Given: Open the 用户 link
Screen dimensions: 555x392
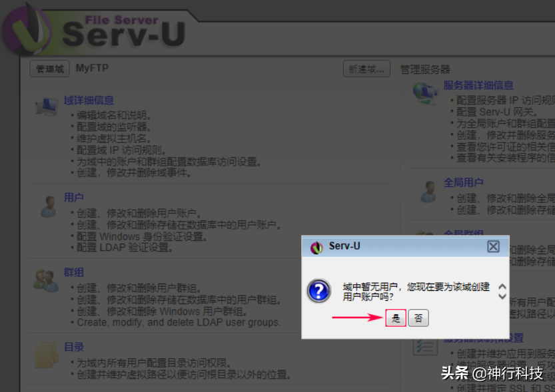Looking at the screenshot, I should click(73, 197).
